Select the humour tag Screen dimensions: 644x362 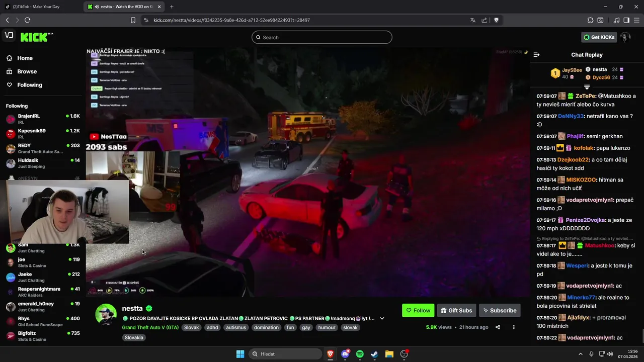(327, 327)
